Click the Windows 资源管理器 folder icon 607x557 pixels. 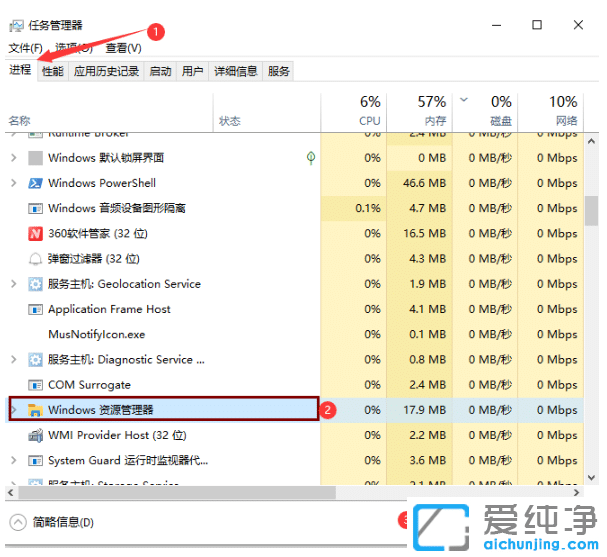[35, 410]
